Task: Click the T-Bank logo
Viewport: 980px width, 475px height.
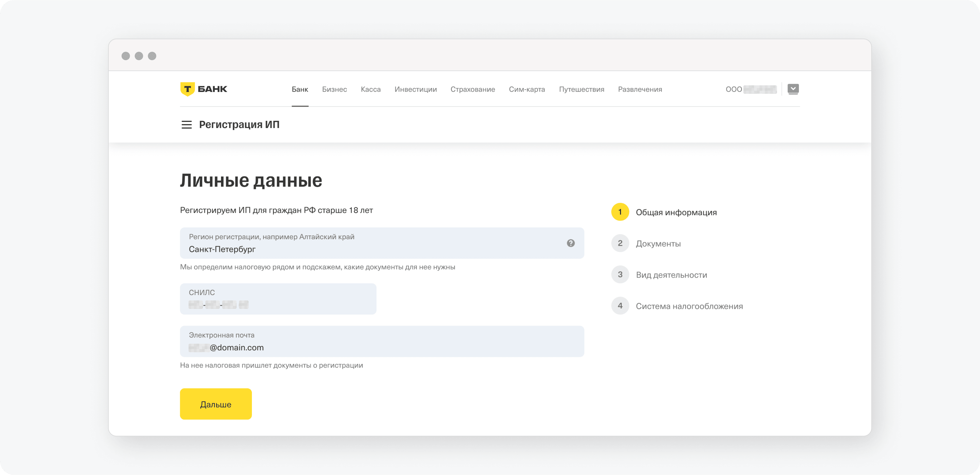Action: [204, 89]
